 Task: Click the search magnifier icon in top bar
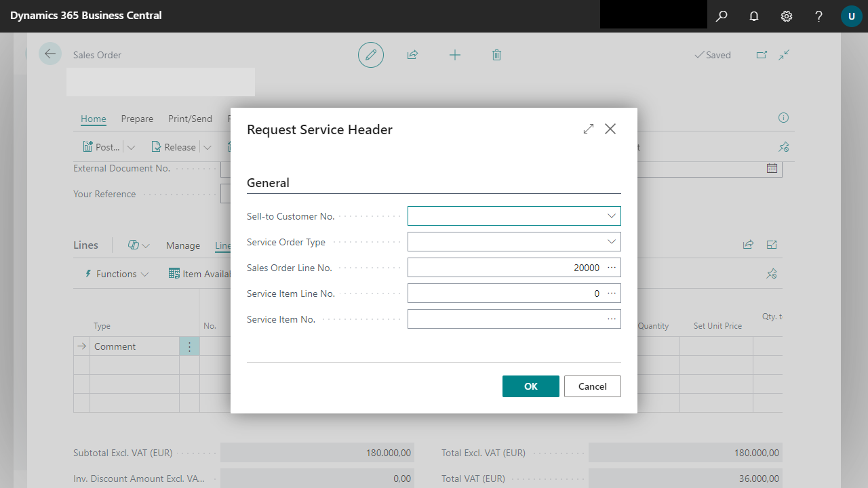coord(722,16)
